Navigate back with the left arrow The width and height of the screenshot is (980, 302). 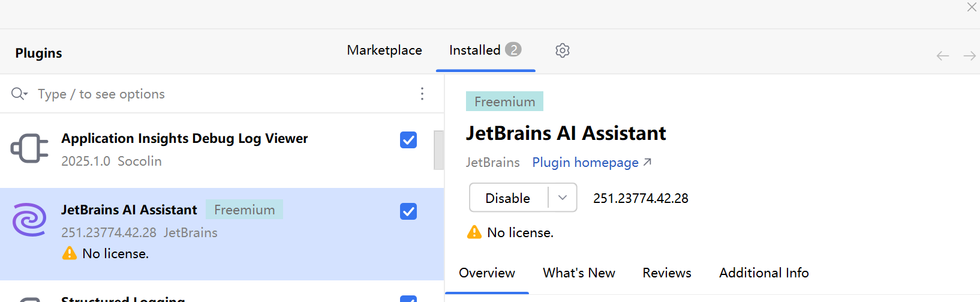coord(943,56)
